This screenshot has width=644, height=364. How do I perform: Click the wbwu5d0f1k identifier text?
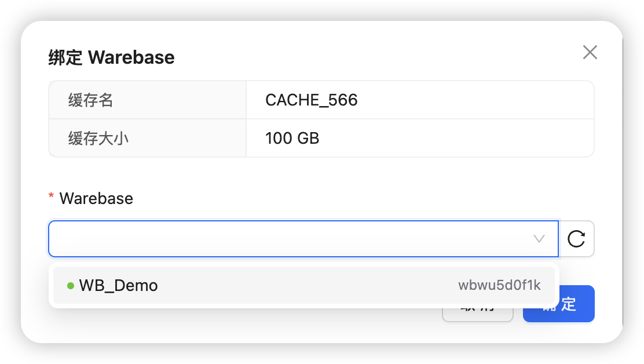499,285
